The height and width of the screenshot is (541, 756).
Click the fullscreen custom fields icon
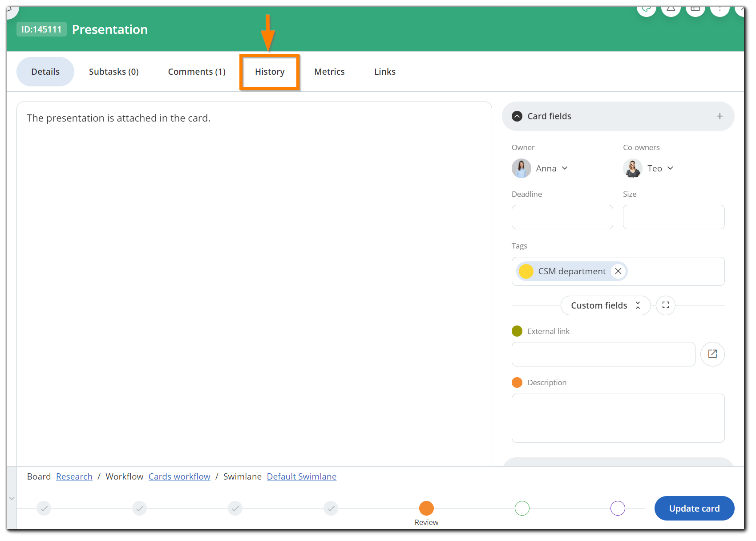tap(666, 305)
